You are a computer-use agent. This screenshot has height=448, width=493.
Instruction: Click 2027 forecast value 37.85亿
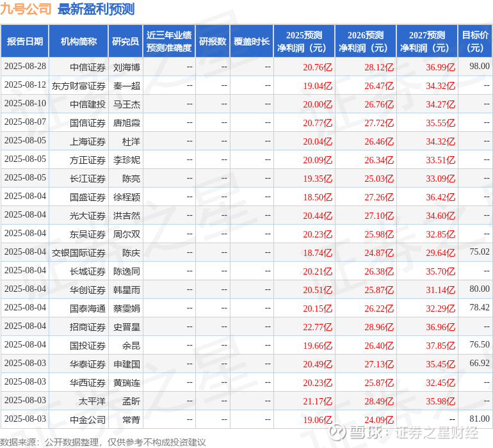pyautogui.click(x=440, y=346)
